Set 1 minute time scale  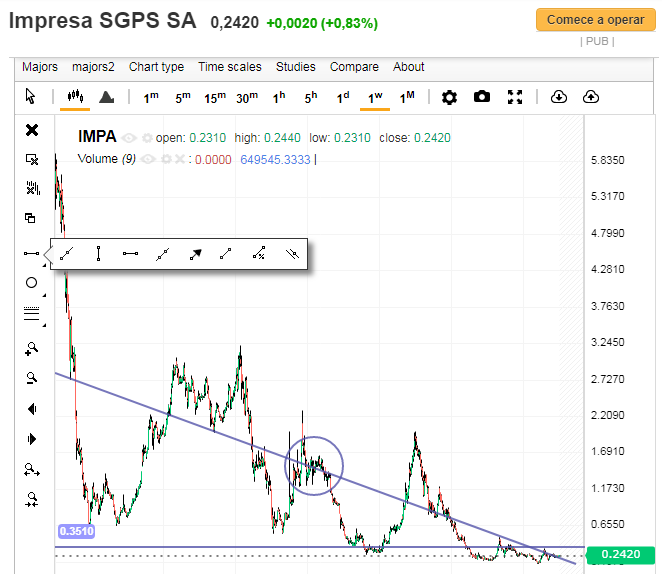tap(151, 97)
